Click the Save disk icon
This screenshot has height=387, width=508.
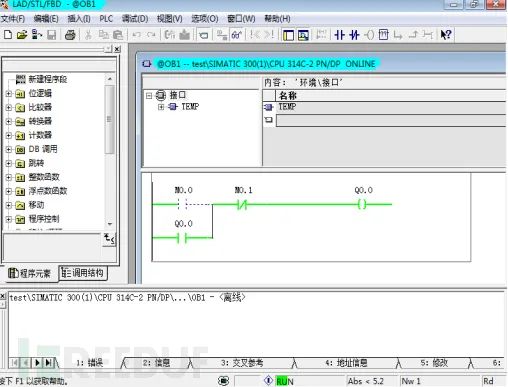click(51, 35)
